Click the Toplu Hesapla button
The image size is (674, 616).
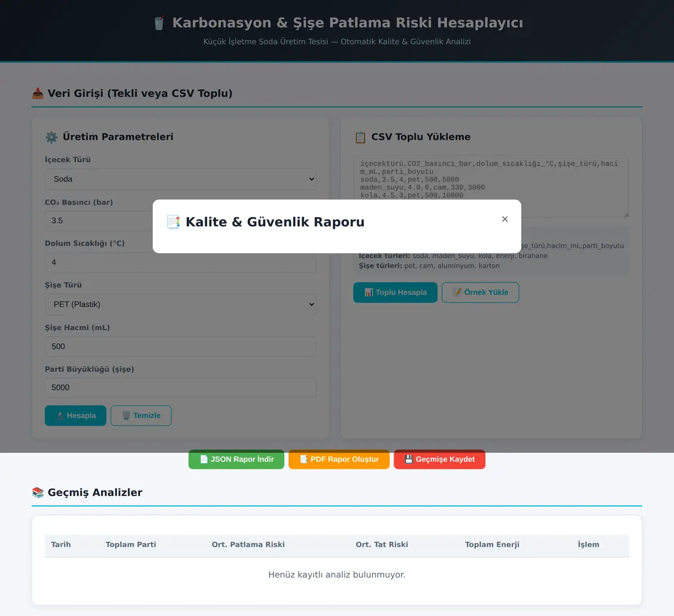(x=395, y=293)
